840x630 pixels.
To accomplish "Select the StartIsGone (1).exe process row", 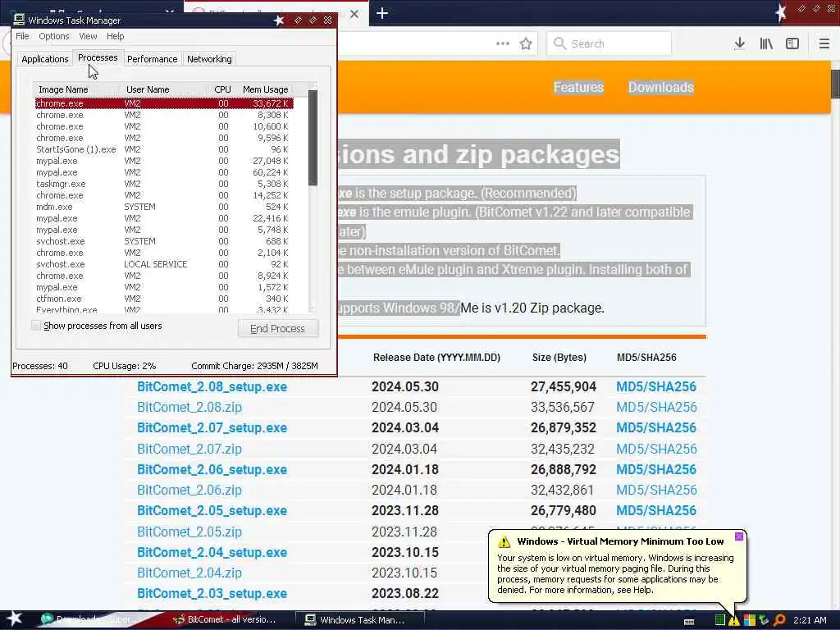I will (163, 149).
